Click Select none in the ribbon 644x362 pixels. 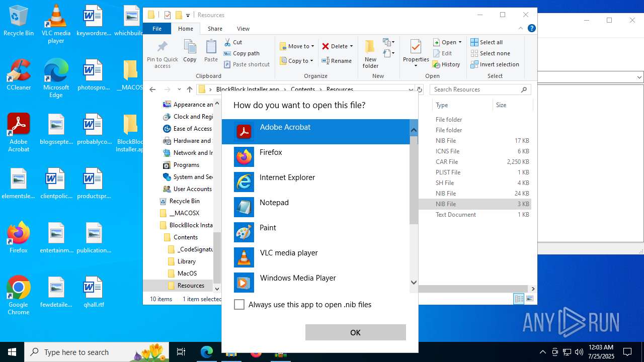[x=490, y=53]
